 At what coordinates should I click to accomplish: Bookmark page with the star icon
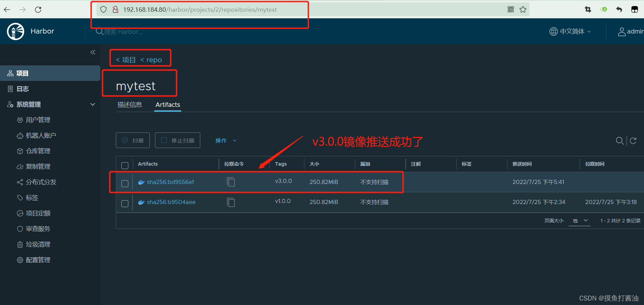[x=523, y=10]
